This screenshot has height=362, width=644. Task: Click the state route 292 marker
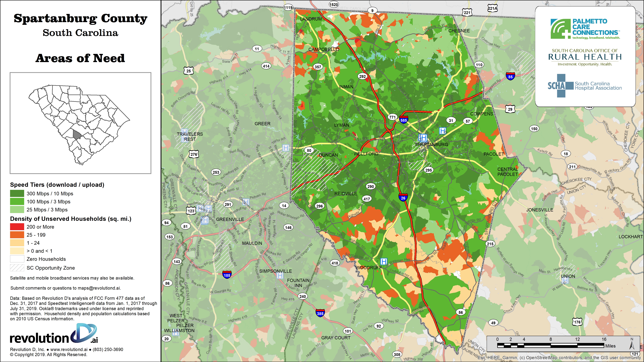[x=362, y=76]
